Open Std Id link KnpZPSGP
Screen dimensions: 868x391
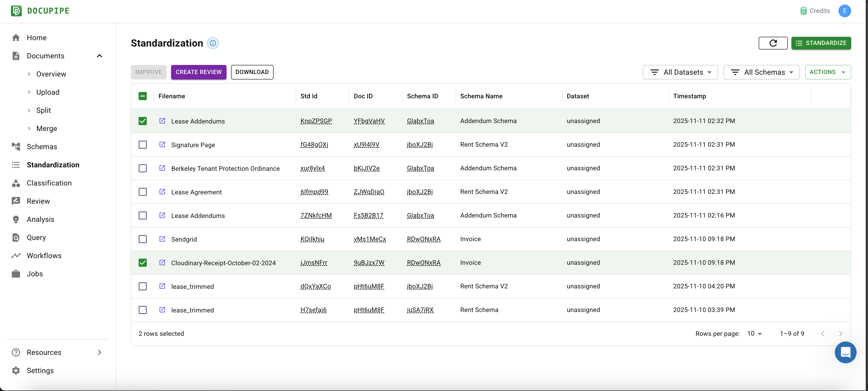(x=316, y=121)
